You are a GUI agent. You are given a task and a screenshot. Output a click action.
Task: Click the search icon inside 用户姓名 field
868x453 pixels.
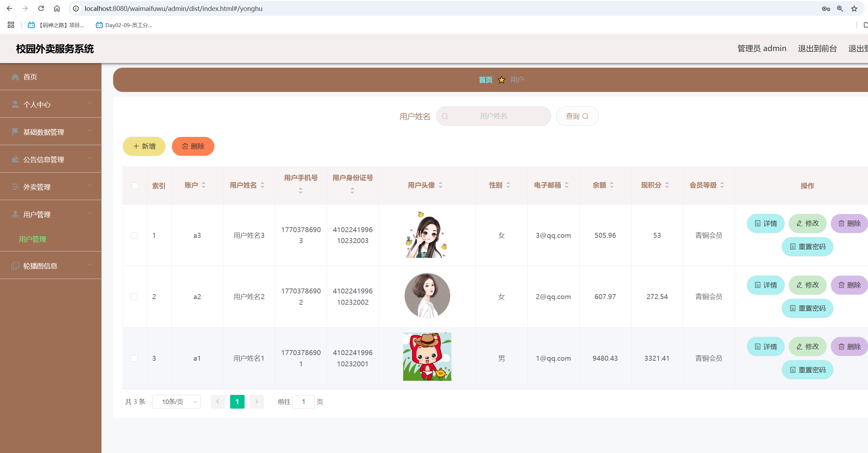pyautogui.click(x=445, y=116)
